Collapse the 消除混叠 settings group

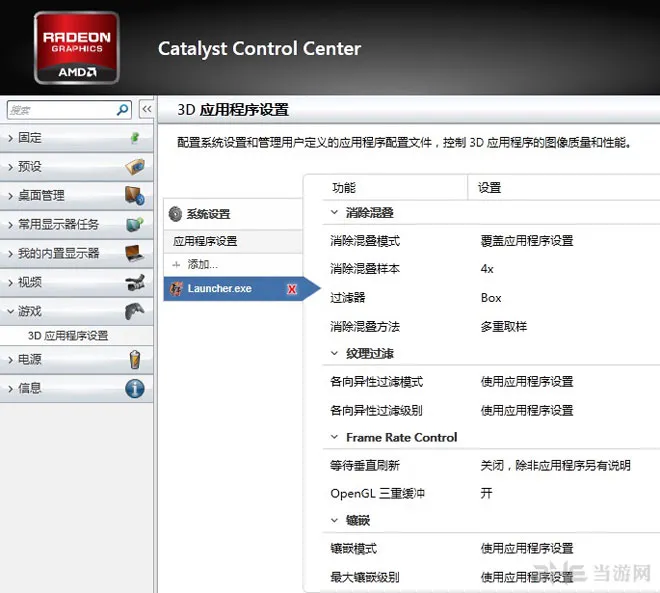[334, 212]
